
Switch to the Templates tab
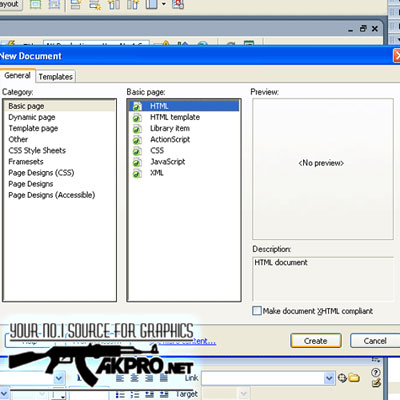(56, 77)
